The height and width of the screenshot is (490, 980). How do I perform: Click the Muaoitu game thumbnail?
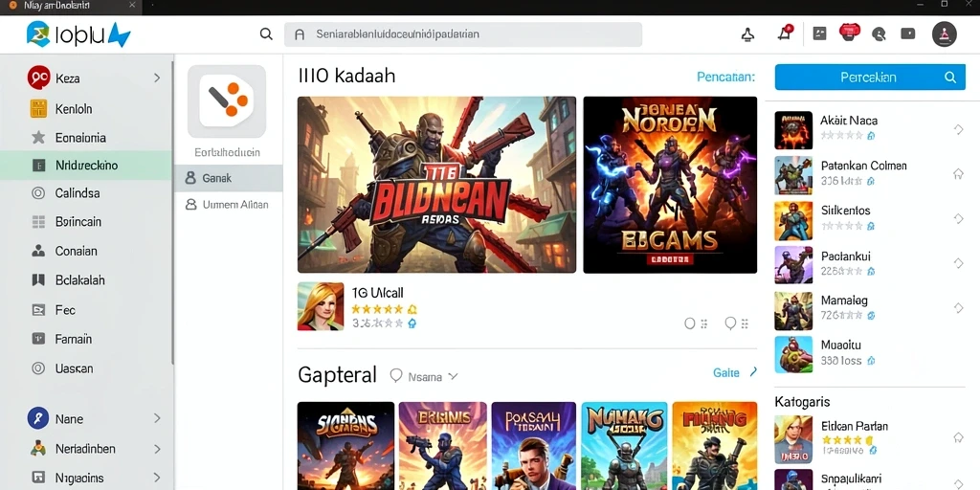pyautogui.click(x=793, y=354)
